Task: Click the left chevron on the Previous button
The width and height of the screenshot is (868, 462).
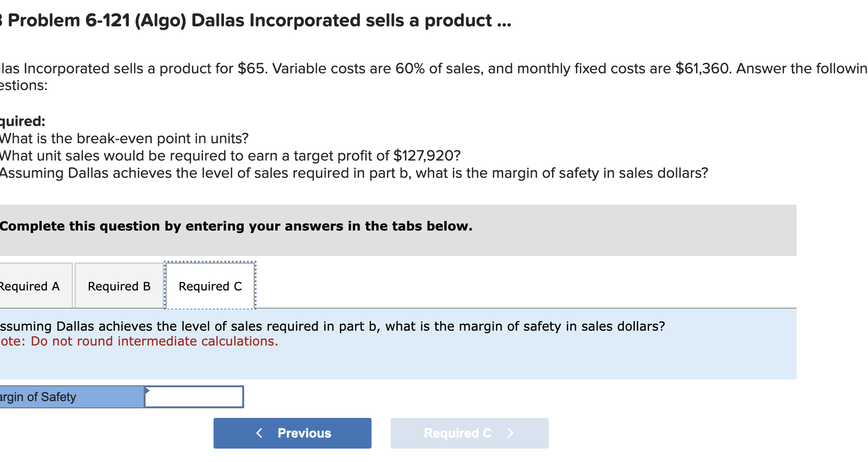Action: [259, 433]
